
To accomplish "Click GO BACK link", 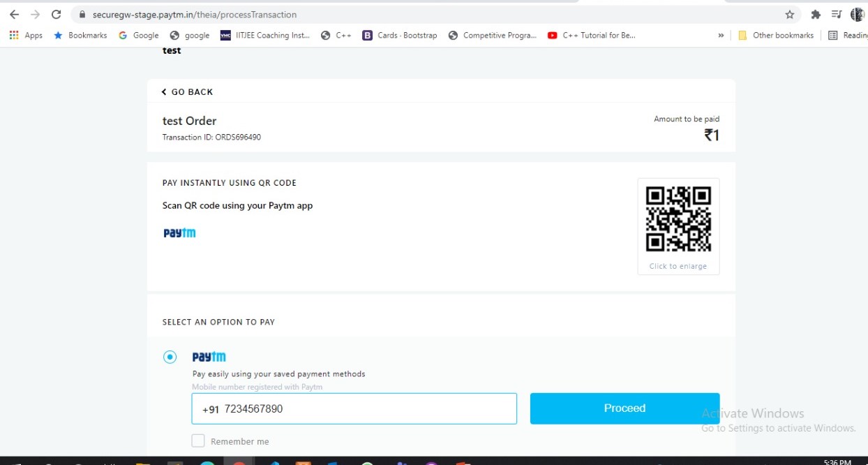I will point(187,92).
